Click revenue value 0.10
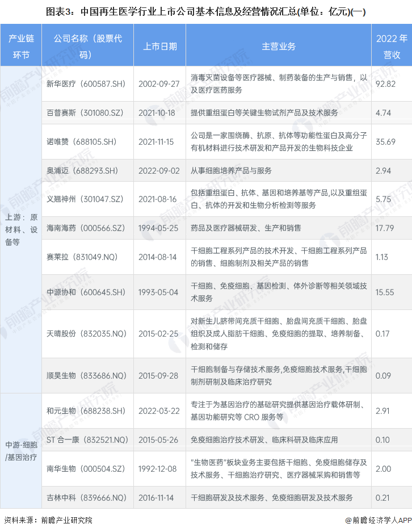Screen dimensions: 412x532 382,439
